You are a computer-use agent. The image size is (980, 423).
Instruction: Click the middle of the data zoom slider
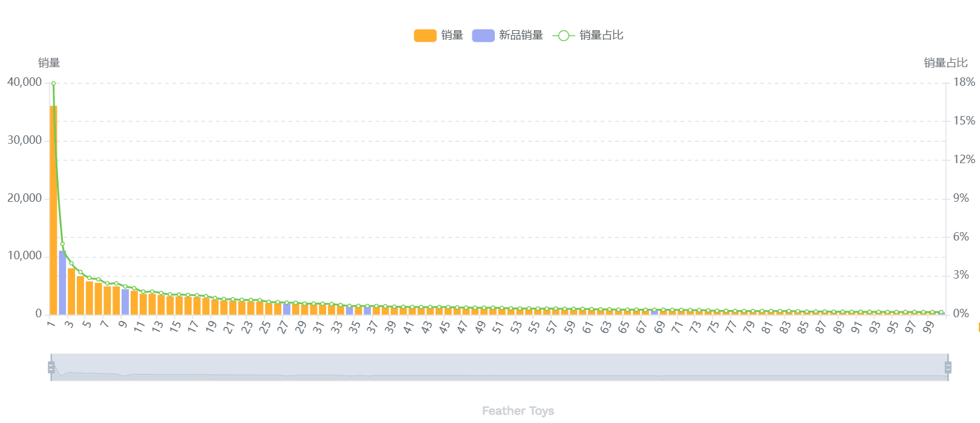click(x=500, y=367)
